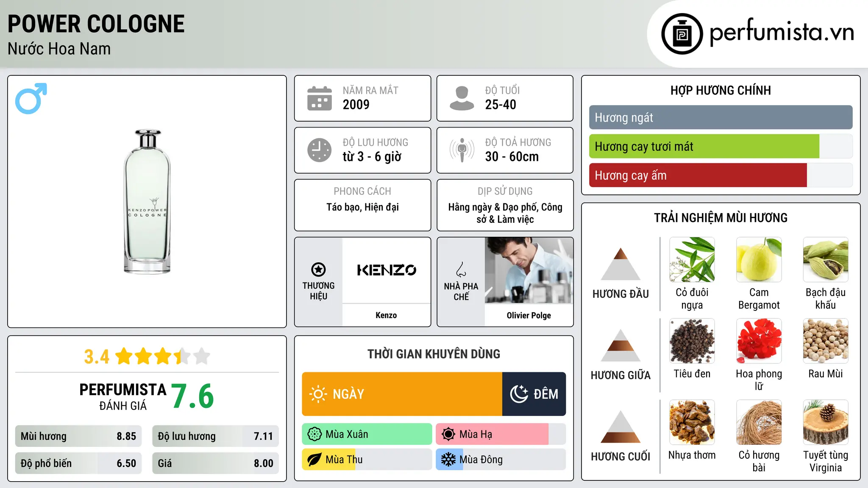Screen dimensions: 868x488
Task: Click the Mùa Đông season bar
Action: click(501, 460)
